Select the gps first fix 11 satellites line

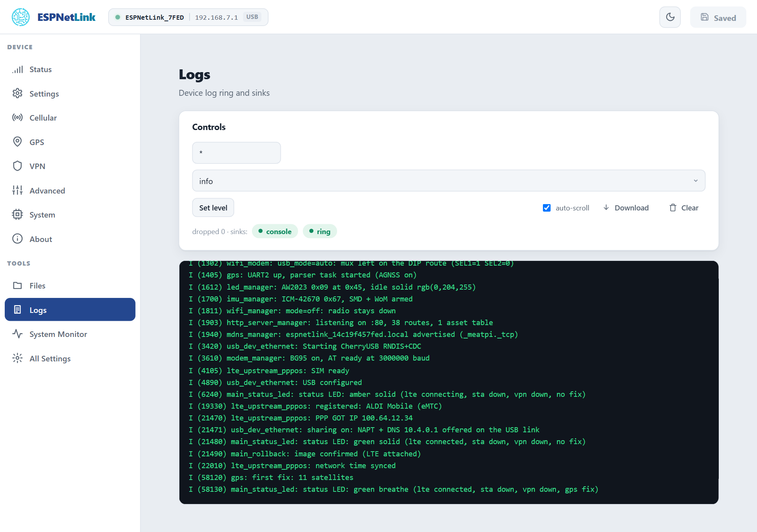271,477
